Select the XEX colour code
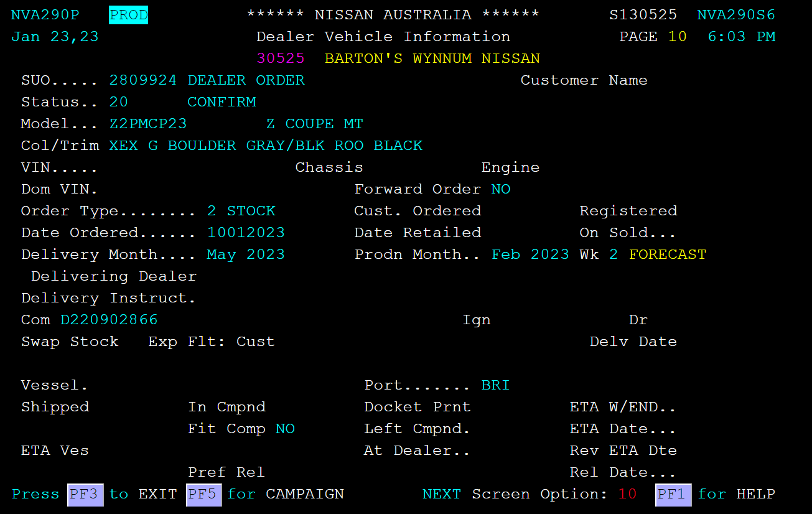Screen dimensions: 812x514 pos(124,146)
